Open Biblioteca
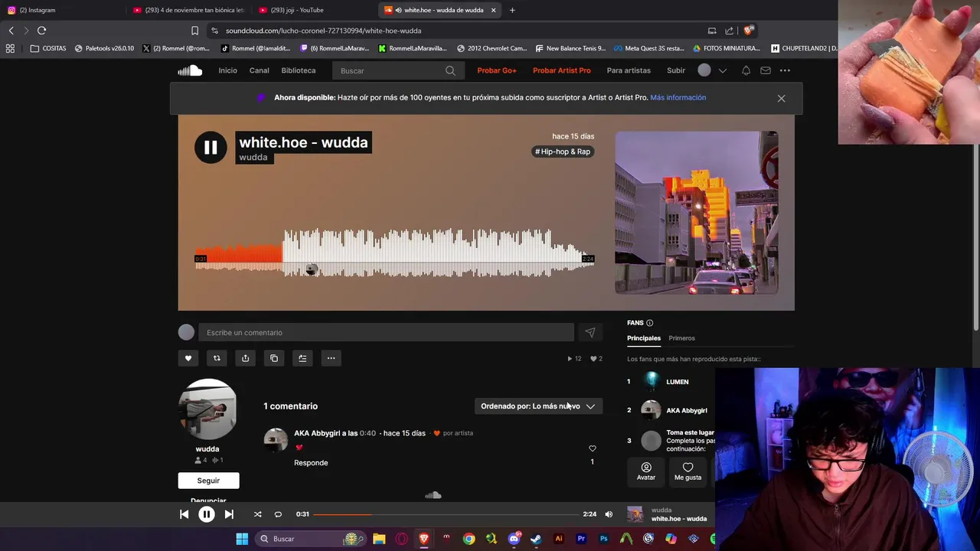The height and width of the screenshot is (551, 980). [x=299, y=70]
